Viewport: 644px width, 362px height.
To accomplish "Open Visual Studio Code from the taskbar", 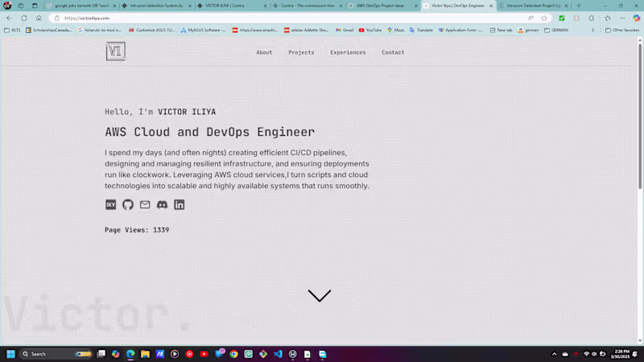I will 278,354.
